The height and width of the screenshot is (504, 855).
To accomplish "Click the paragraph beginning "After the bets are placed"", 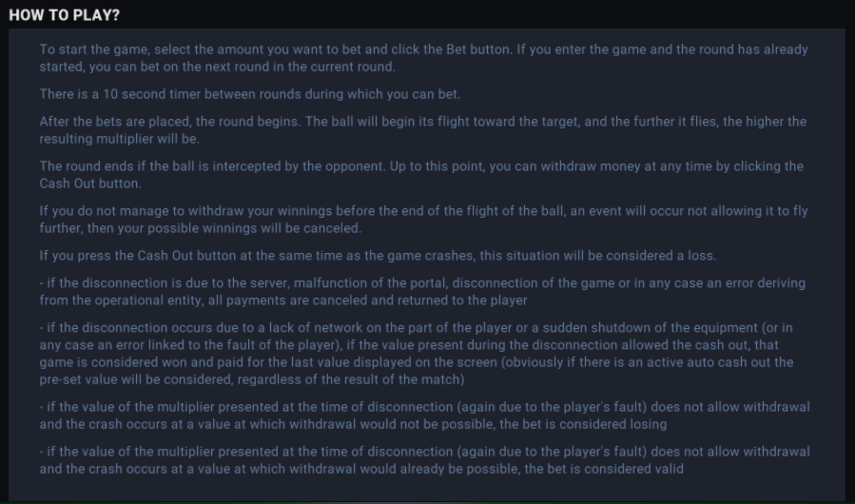I will coord(422,130).
